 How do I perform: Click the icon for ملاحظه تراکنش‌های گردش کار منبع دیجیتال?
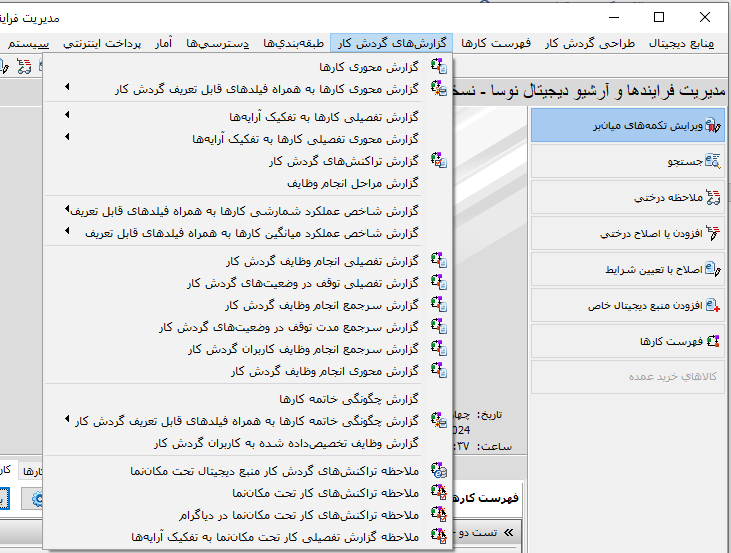(437, 470)
